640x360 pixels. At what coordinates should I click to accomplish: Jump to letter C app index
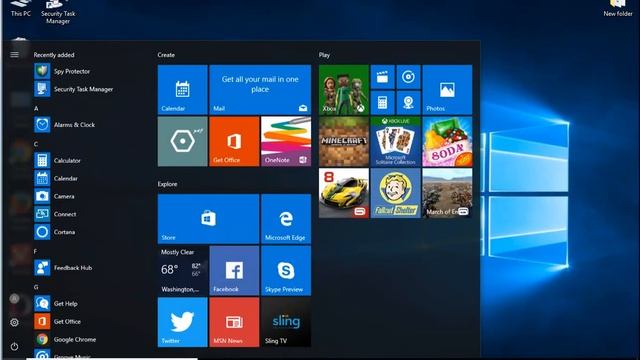coord(36,144)
